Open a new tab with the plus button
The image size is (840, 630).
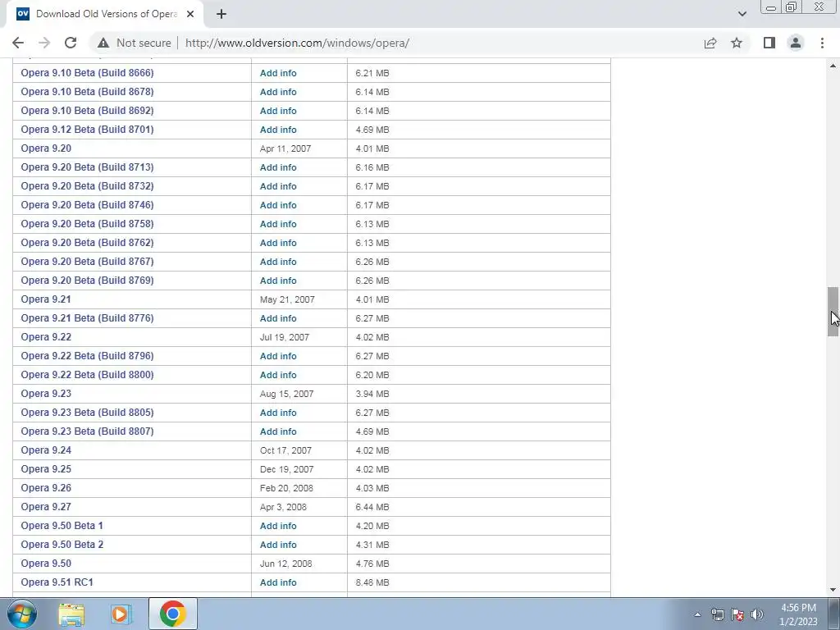[221, 14]
